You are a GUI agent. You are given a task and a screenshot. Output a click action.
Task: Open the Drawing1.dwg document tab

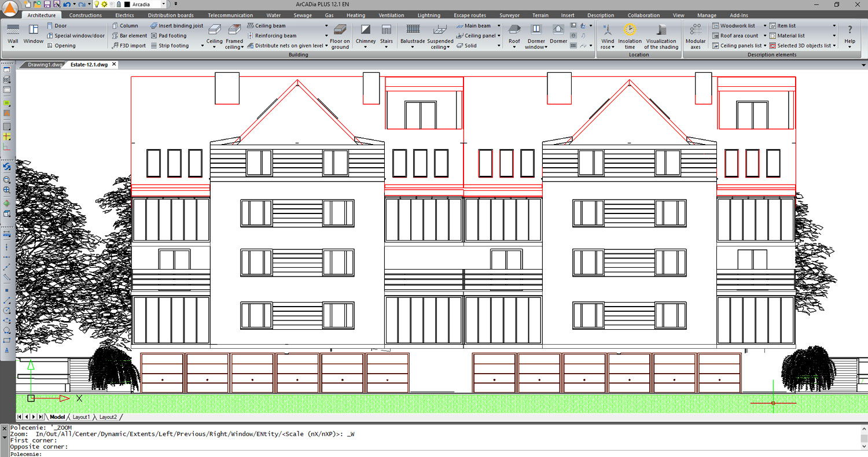click(x=45, y=65)
